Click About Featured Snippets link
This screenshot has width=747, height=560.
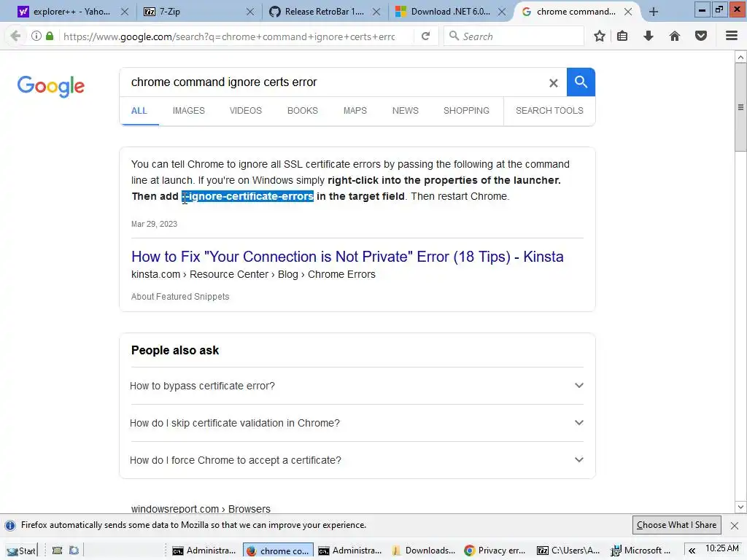tap(180, 297)
